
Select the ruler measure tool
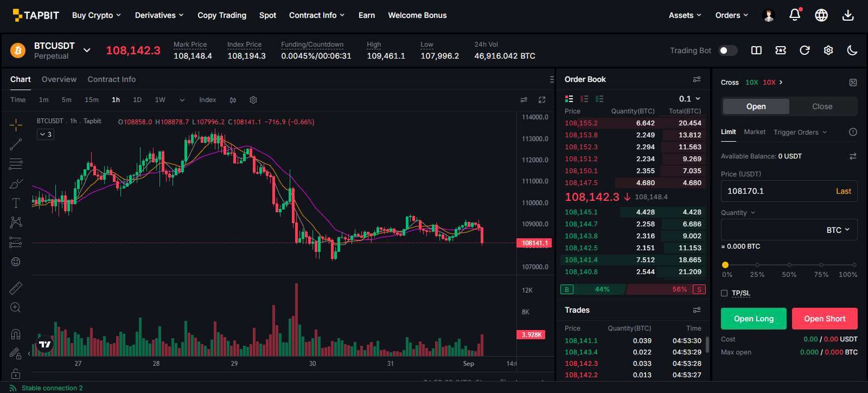[16, 288]
